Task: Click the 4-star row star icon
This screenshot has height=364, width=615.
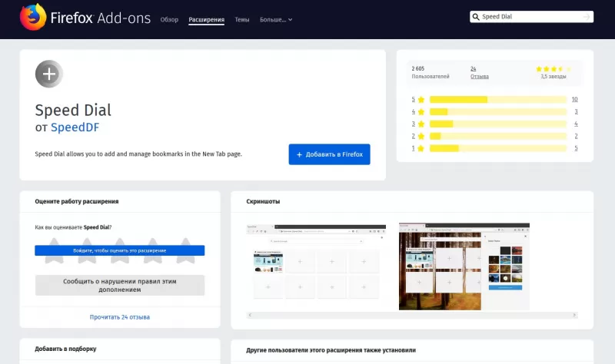Action: pyautogui.click(x=421, y=111)
